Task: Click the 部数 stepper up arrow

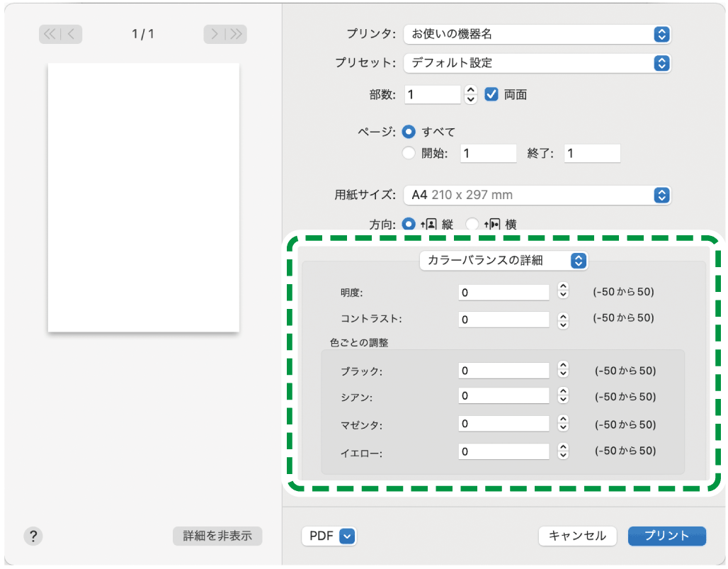Action: click(471, 91)
